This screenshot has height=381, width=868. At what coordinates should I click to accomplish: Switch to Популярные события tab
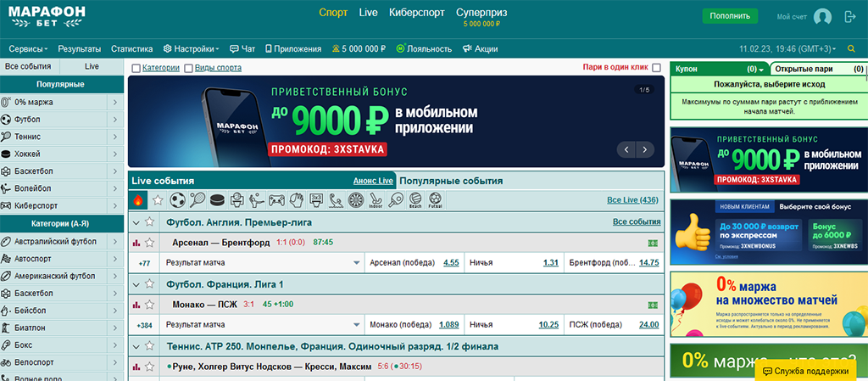(x=451, y=181)
